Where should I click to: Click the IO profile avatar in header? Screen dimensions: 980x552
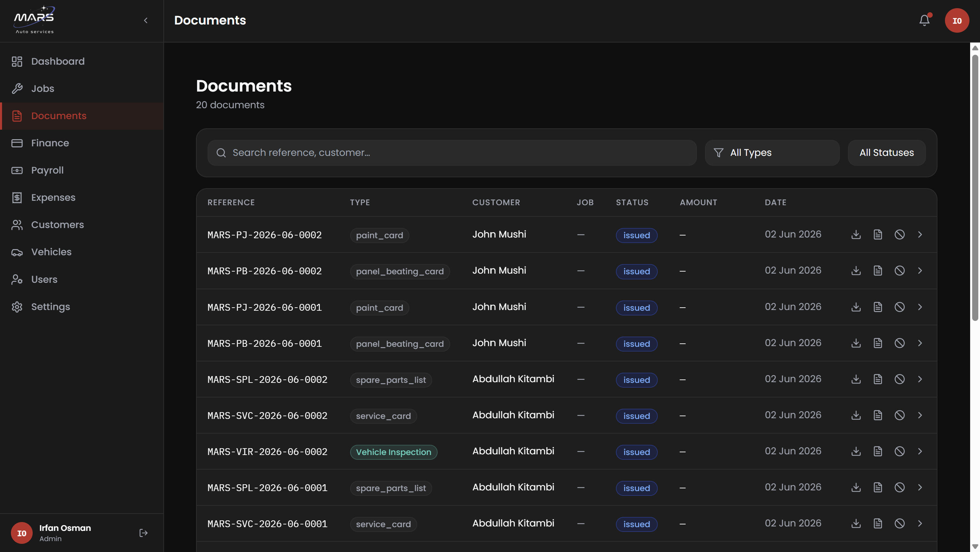pyautogui.click(x=957, y=20)
